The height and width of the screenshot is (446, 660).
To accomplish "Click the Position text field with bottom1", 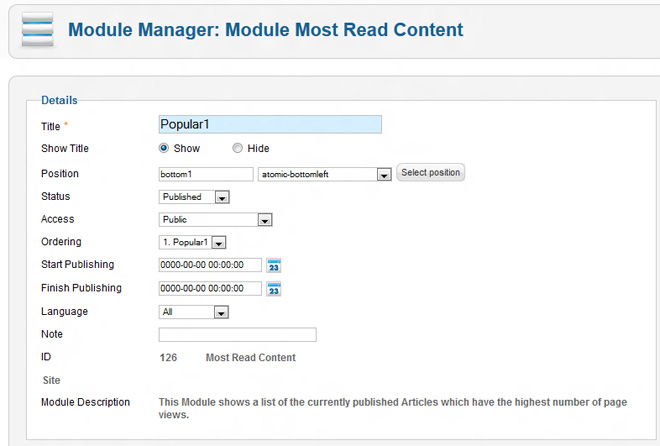I will pyautogui.click(x=206, y=174).
